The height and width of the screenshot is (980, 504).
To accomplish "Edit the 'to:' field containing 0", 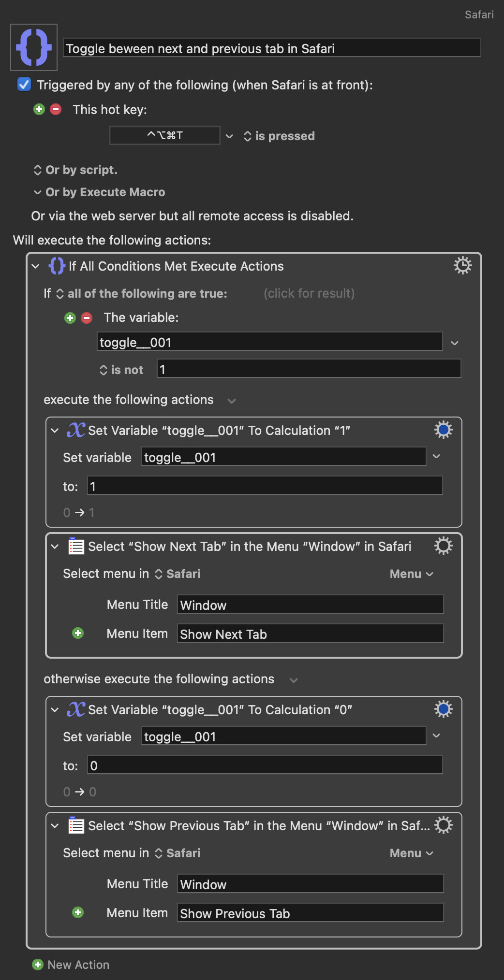I will pos(265,765).
